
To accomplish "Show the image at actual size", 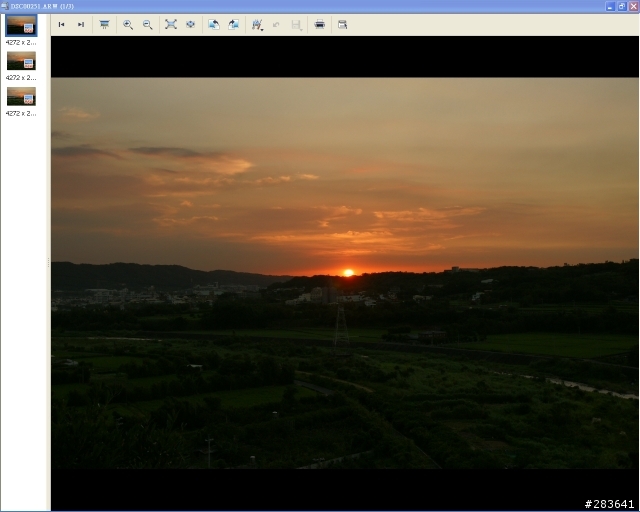I will pyautogui.click(x=190, y=24).
